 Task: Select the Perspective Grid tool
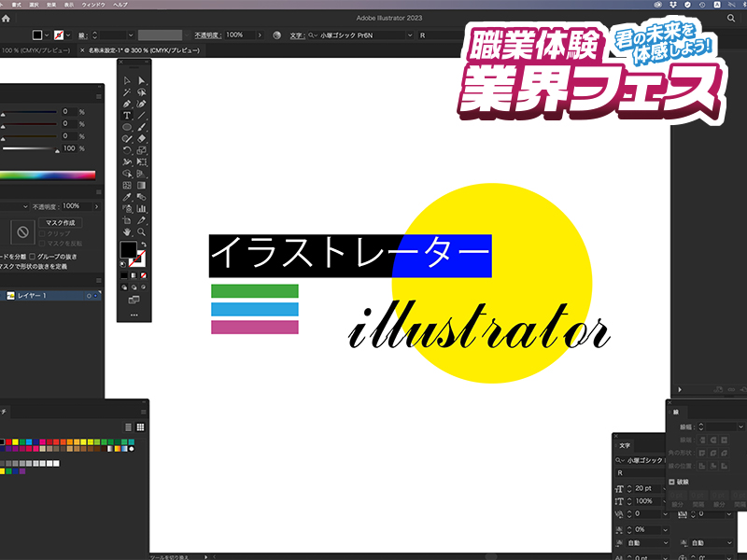pos(142,174)
